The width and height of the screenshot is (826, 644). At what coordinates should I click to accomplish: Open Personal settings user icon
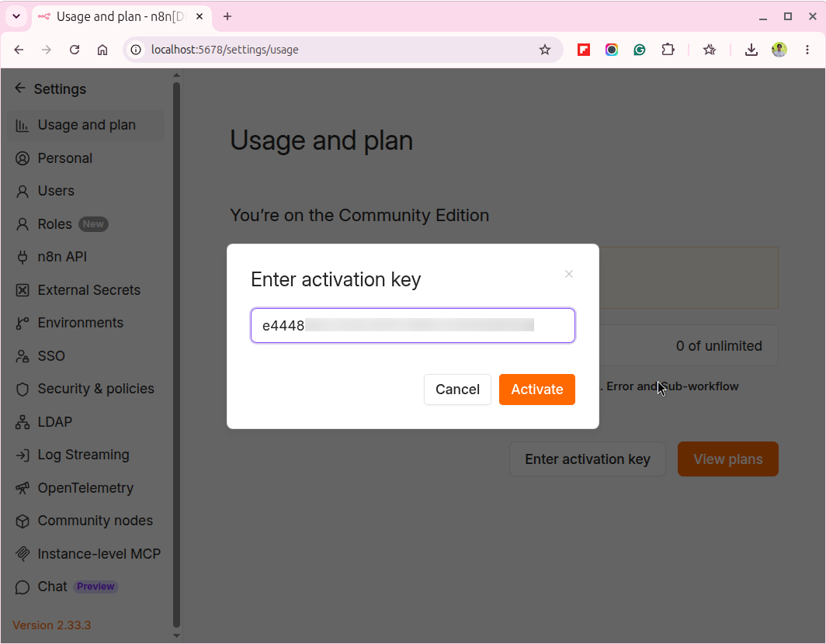22,158
